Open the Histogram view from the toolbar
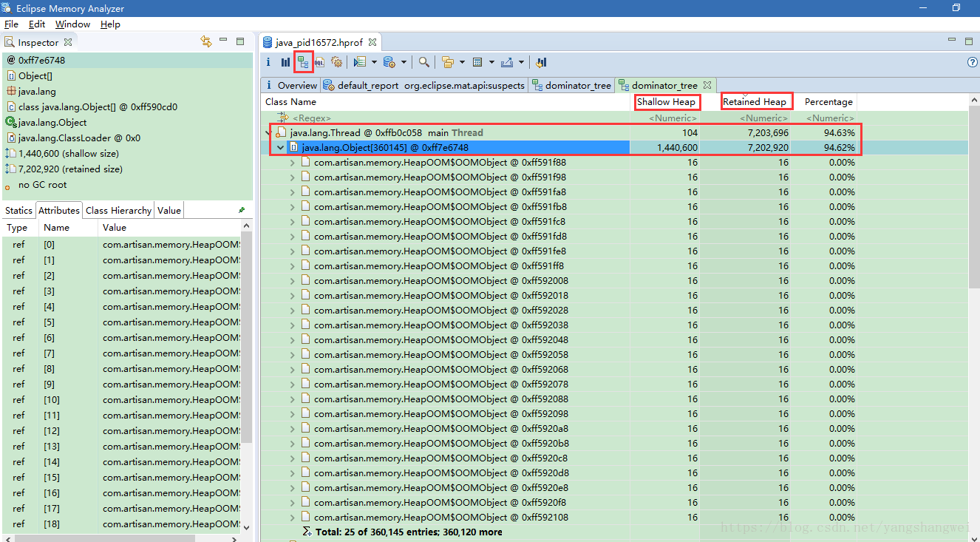This screenshot has width=980, height=542. coord(285,63)
